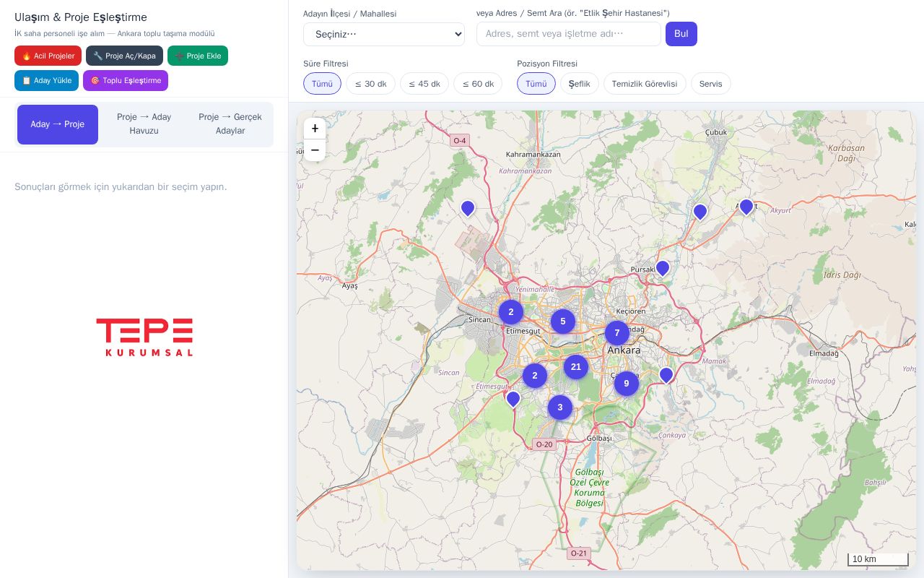Open Proje Aç/Kapa
Viewport: 924px width, 578px height.
coord(124,56)
